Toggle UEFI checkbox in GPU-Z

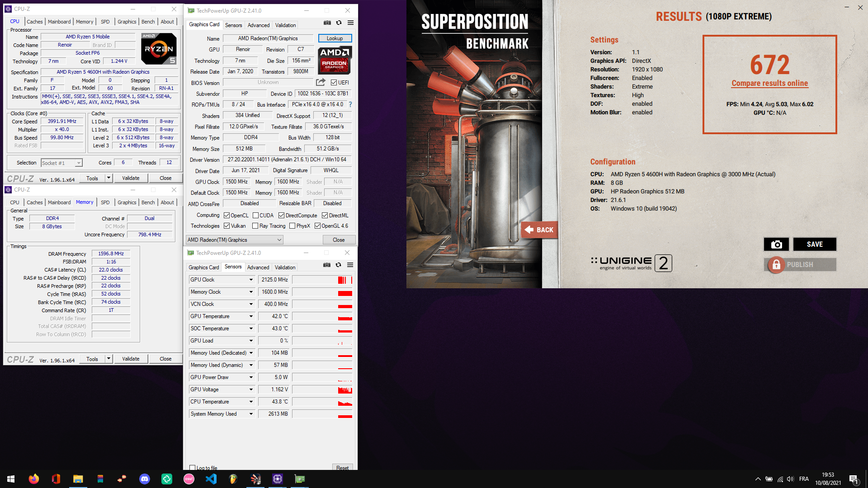click(x=334, y=83)
